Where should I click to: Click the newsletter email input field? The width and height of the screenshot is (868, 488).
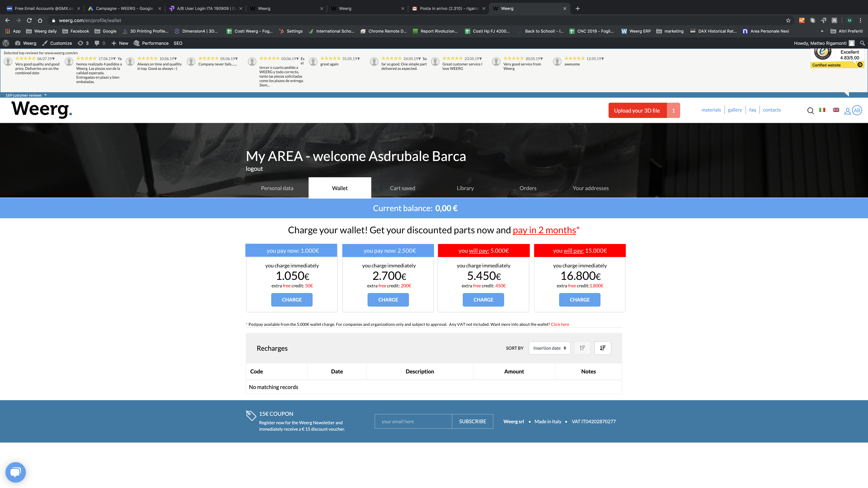[413, 421]
